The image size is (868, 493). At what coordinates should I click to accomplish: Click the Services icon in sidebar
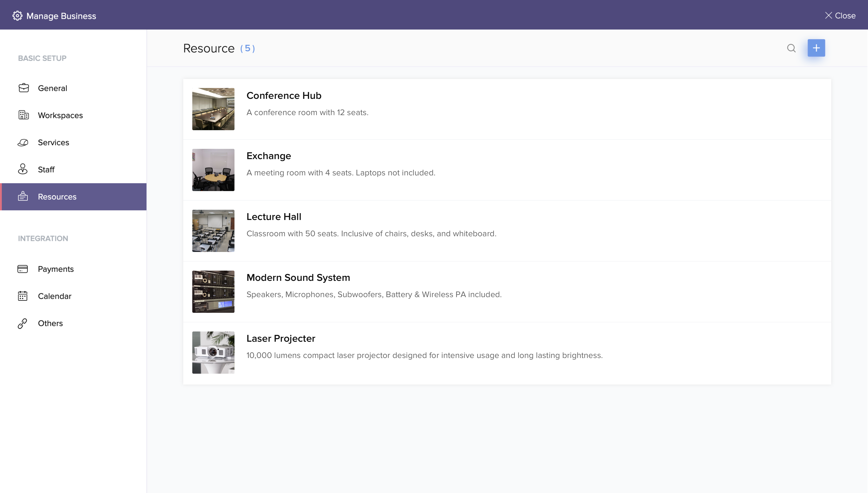pyautogui.click(x=23, y=143)
